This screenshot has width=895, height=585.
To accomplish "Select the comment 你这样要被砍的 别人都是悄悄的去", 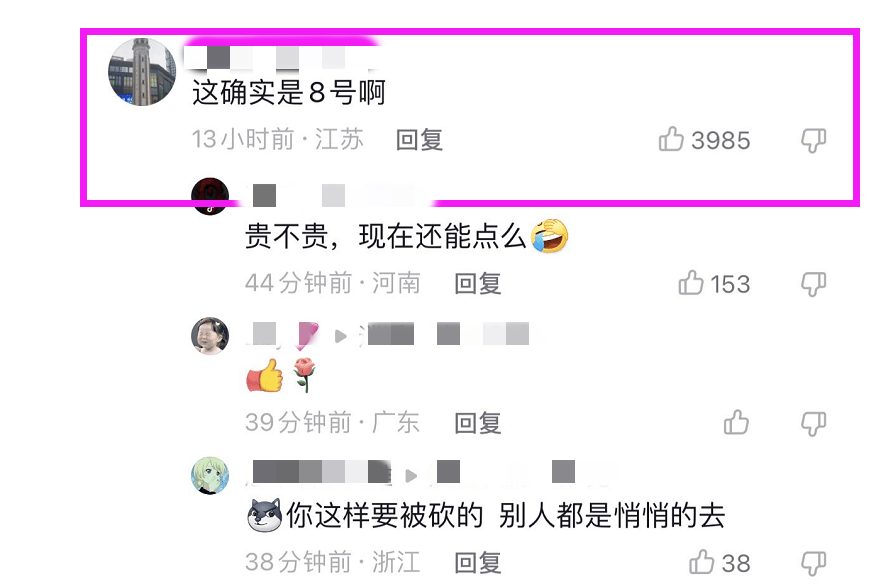I will pos(486,515).
